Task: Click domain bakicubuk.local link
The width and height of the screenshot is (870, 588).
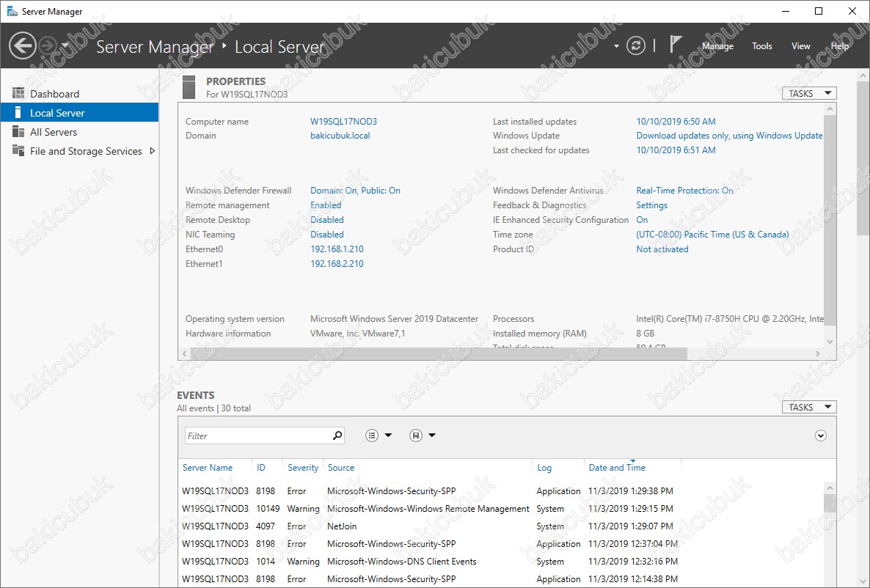Action: 340,136
